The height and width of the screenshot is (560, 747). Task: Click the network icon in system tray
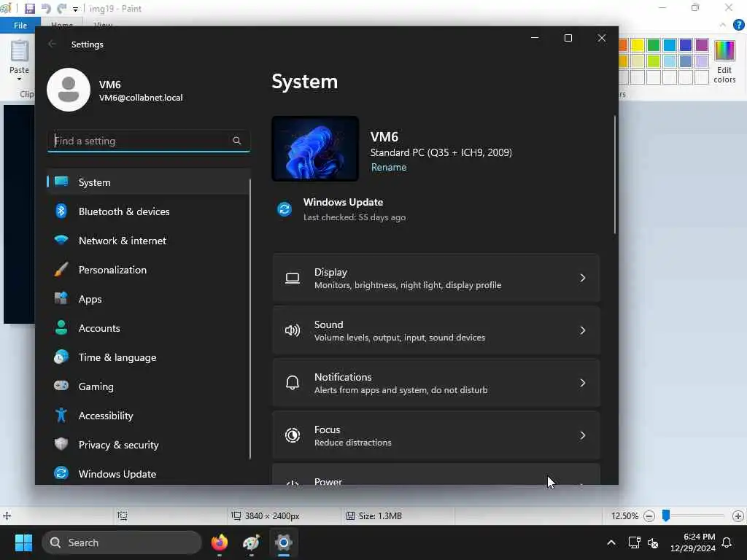634,542
